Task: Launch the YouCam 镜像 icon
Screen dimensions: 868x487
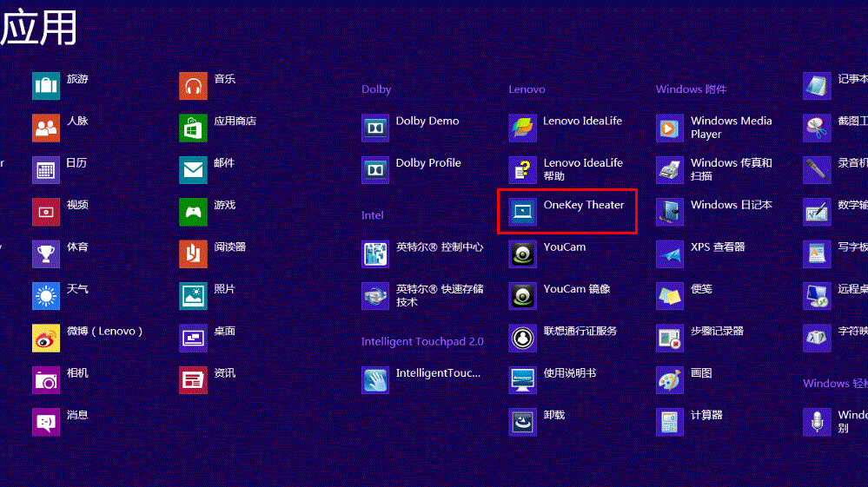Action: coord(522,296)
